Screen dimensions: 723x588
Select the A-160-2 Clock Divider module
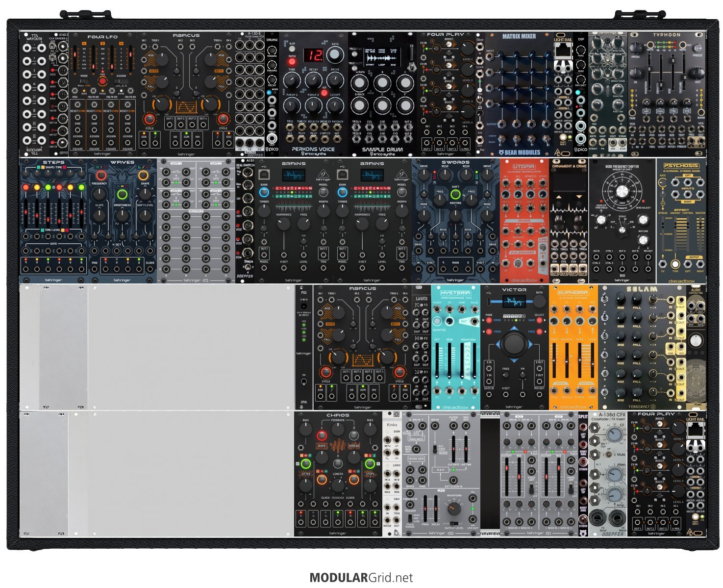coord(59,94)
